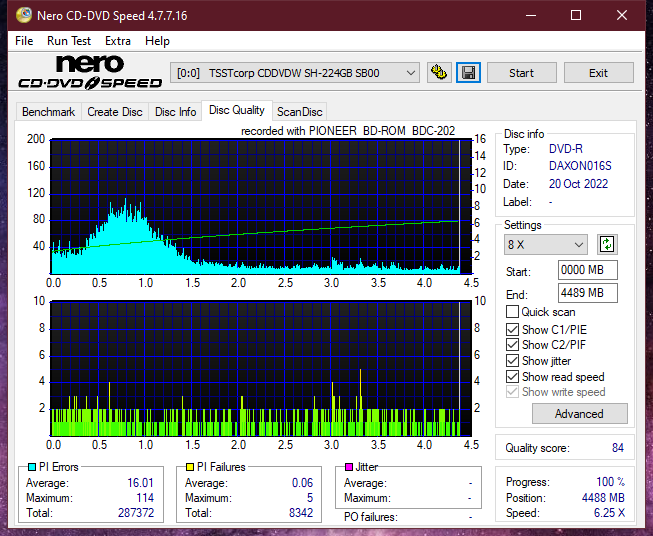Click PI Failures average 0.06
Viewport: 653px width, 536px height.
pyautogui.click(x=302, y=483)
